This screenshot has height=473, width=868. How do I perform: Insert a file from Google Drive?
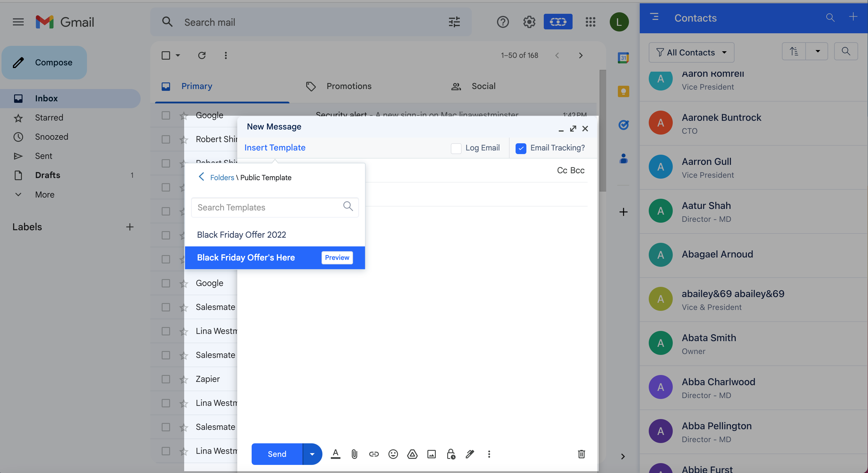[412, 454]
